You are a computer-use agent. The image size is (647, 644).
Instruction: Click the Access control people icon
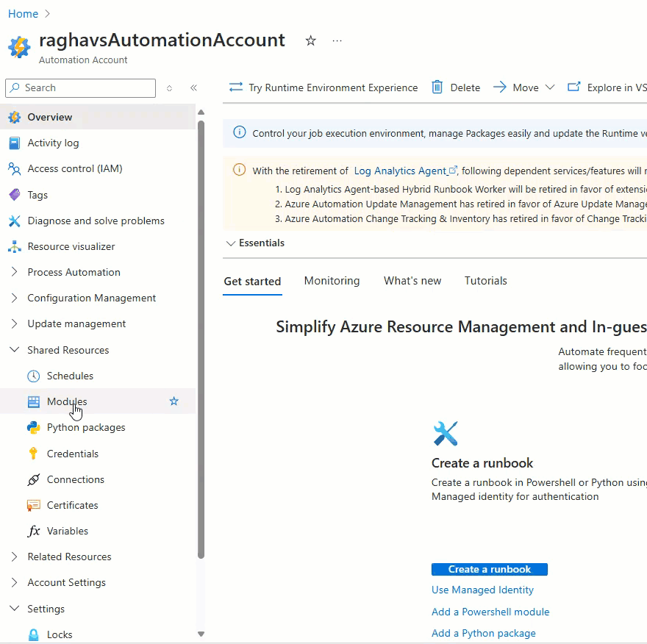[x=15, y=169]
